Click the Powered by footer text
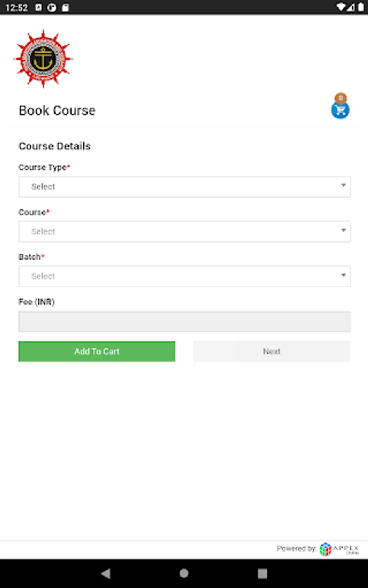Image resolution: width=368 pixels, height=588 pixels. (296, 548)
